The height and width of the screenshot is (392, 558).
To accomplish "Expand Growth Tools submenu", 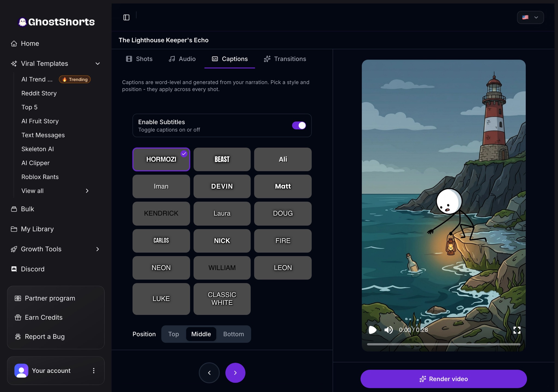I will pos(98,249).
